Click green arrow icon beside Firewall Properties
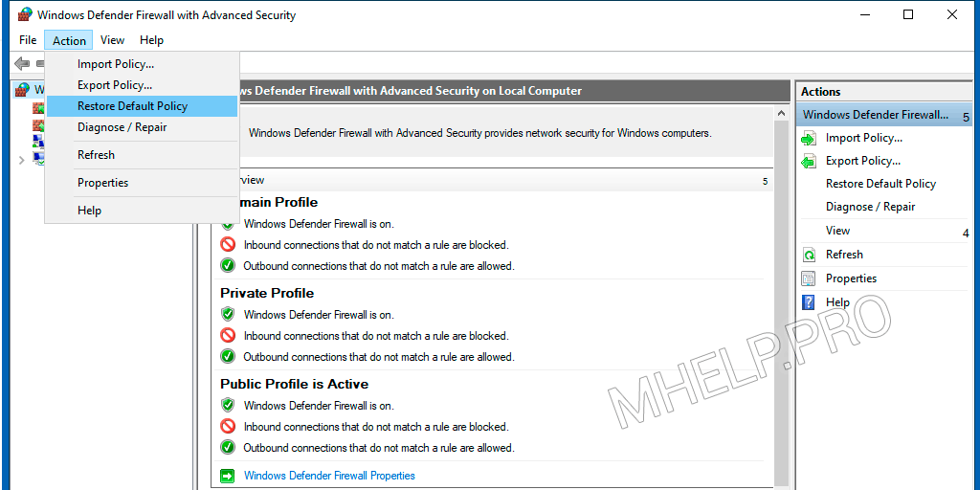The height and width of the screenshot is (490, 980). (228, 476)
